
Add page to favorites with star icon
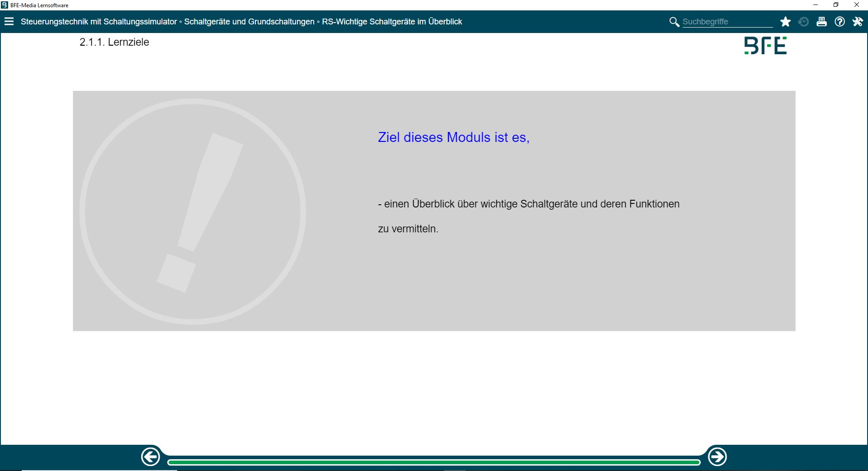785,22
